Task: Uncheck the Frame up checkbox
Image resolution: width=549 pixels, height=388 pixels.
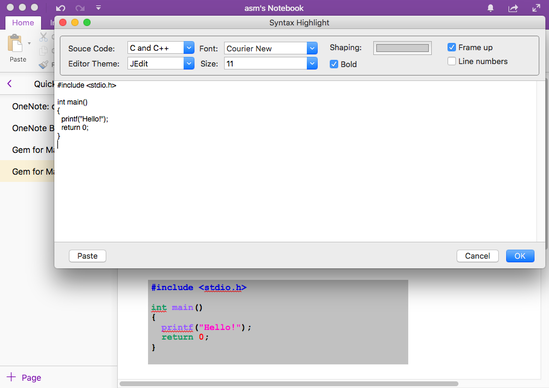Action: [452, 47]
